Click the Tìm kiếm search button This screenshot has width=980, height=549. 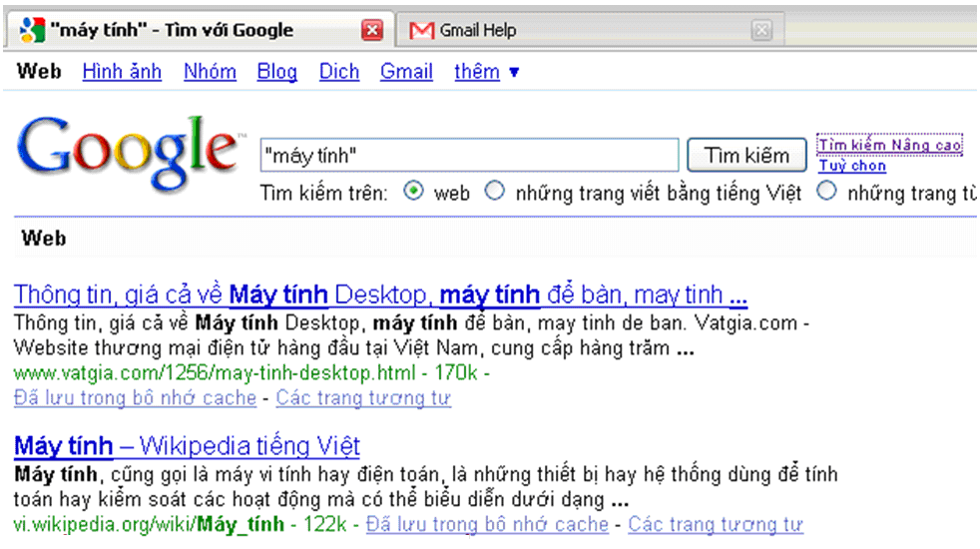pyautogui.click(x=746, y=155)
